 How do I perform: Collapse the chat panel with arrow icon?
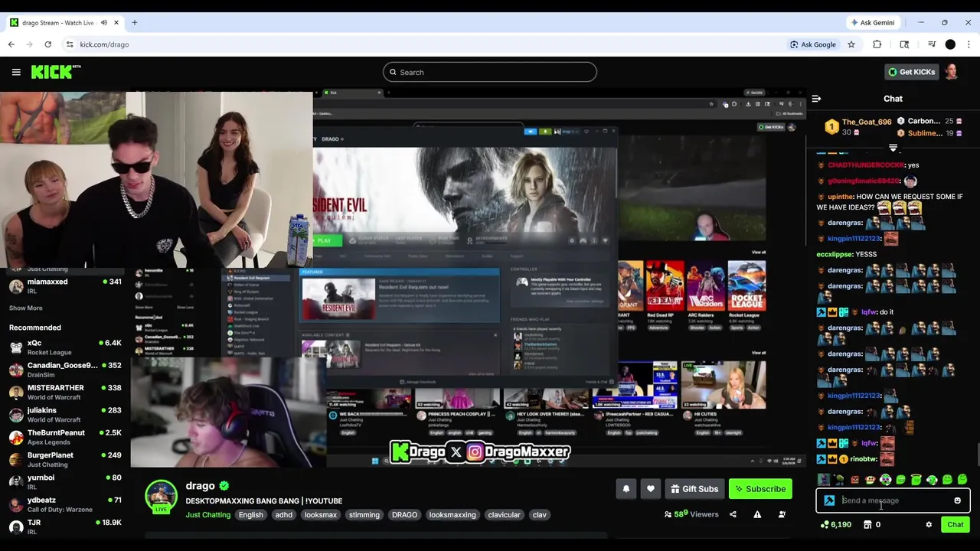[816, 99]
